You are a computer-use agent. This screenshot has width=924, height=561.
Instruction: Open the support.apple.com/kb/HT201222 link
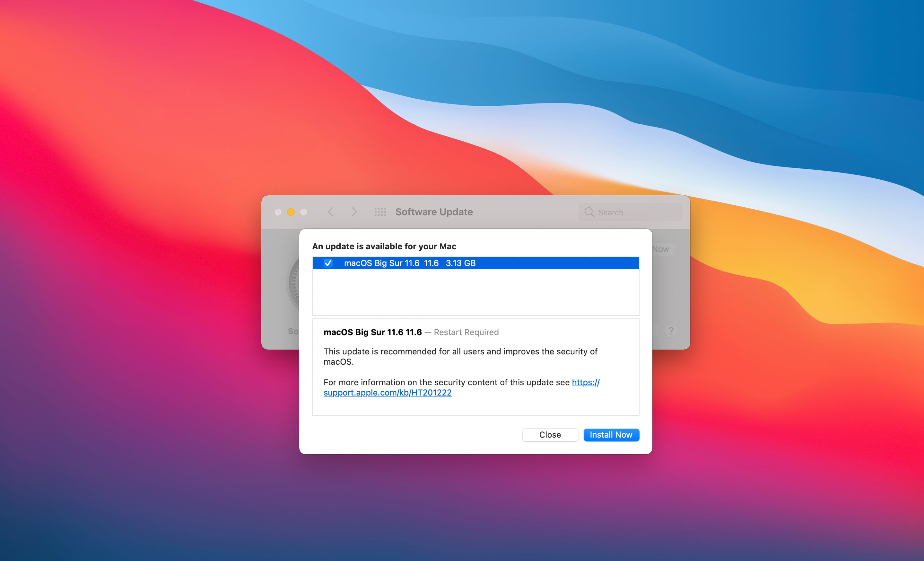(388, 393)
